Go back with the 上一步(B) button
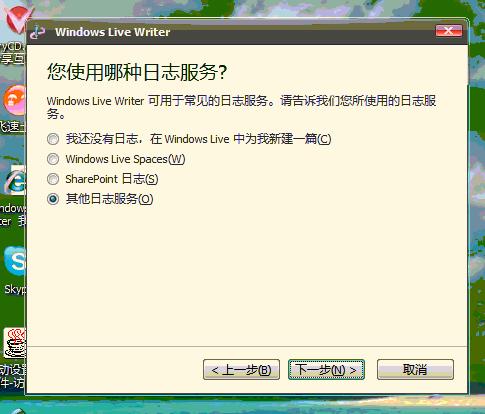 (x=241, y=370)
